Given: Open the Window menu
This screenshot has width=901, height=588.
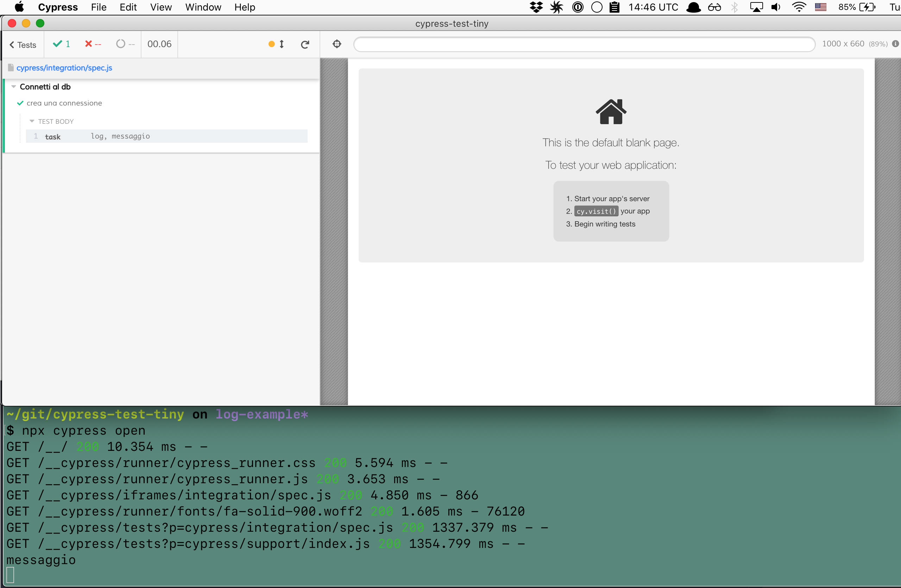Looking at the screenshot, I should tap(203, 7).
